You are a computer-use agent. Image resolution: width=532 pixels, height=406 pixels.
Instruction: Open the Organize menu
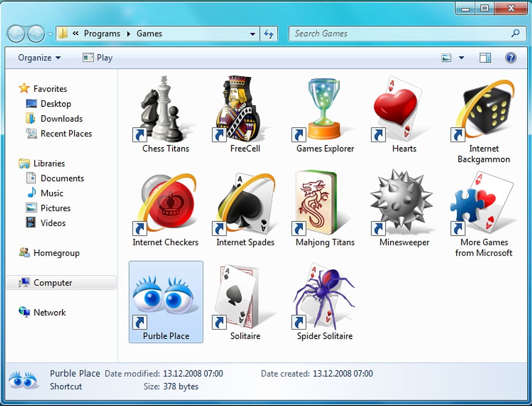39,58
